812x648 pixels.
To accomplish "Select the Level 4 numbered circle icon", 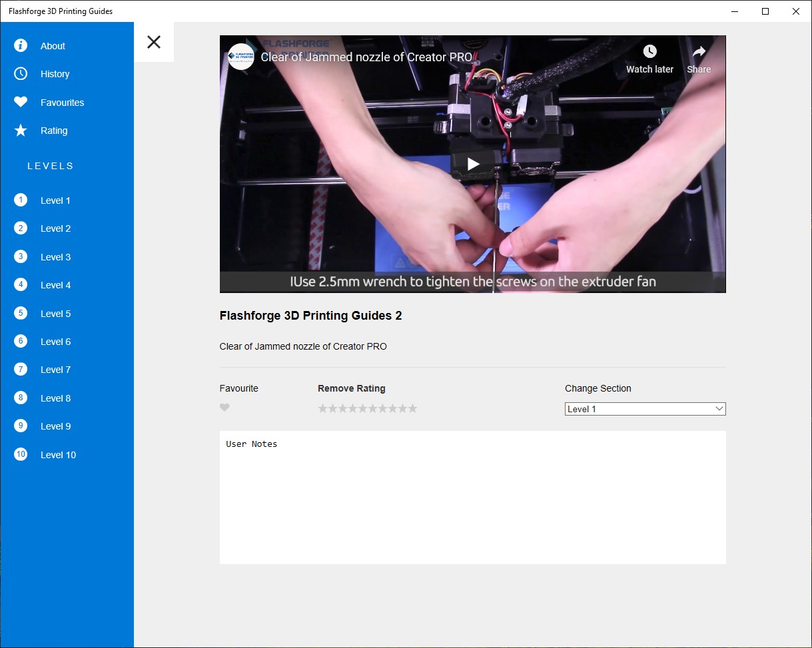I will [21, 285].
